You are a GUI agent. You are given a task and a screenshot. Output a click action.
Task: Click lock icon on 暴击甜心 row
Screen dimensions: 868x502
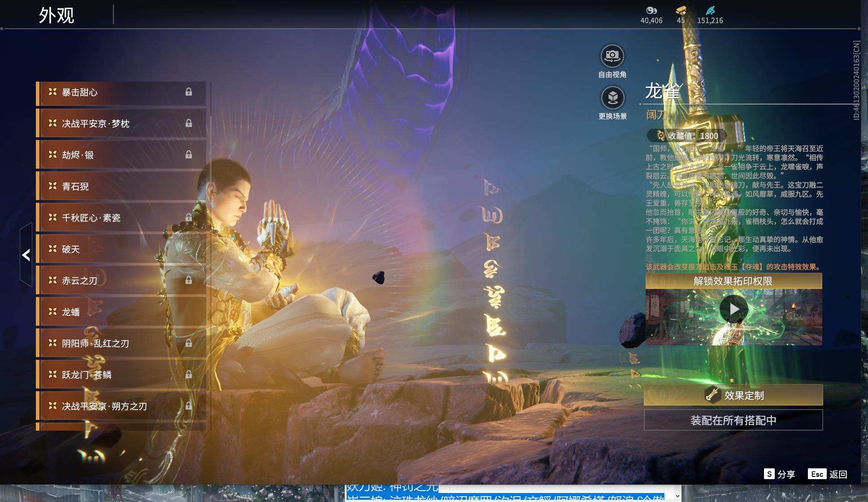pos(189,92)
